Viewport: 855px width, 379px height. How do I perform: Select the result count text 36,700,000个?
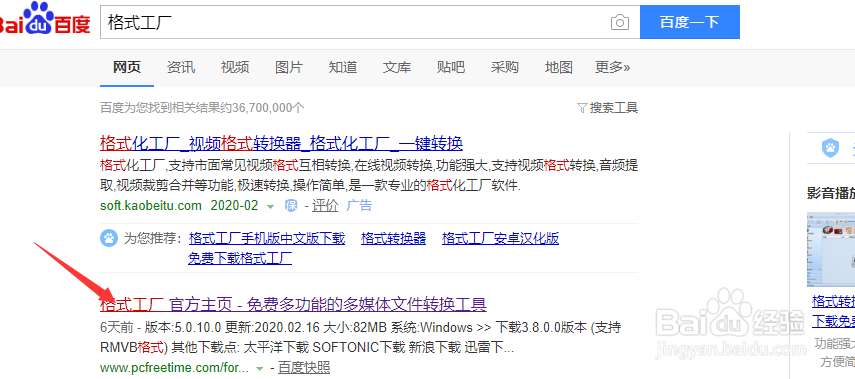pos(268,108)
